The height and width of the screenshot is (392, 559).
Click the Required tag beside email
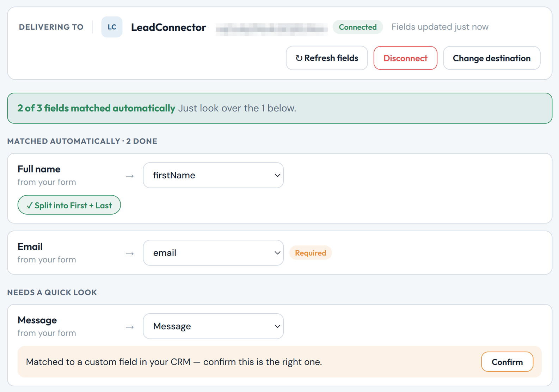(311, 253)
